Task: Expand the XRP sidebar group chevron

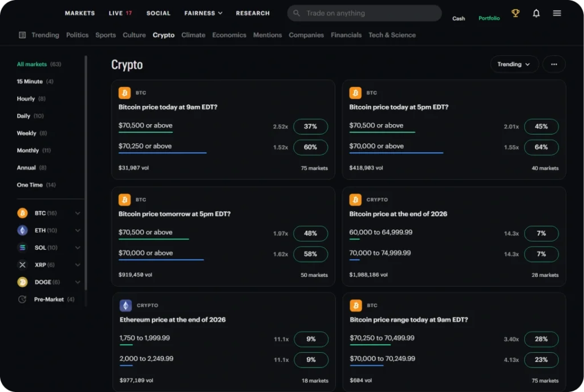Action: coord(78,265)
